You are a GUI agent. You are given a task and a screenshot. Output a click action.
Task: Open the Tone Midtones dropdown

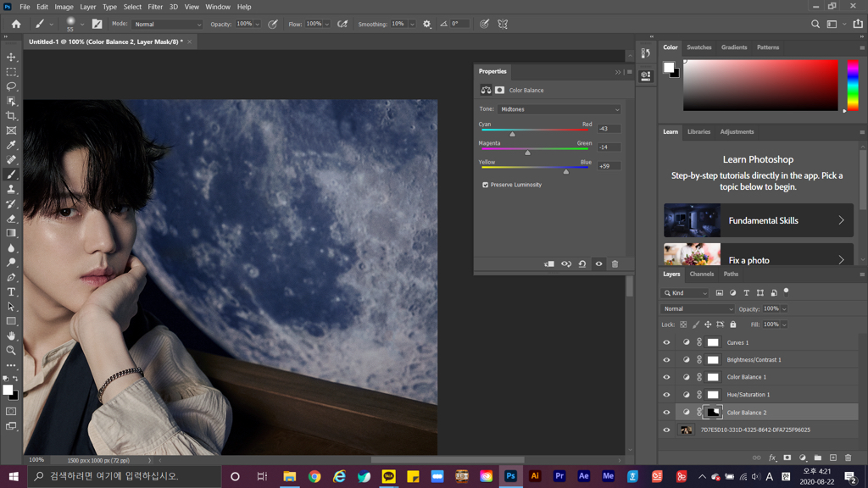click(559, 109)
